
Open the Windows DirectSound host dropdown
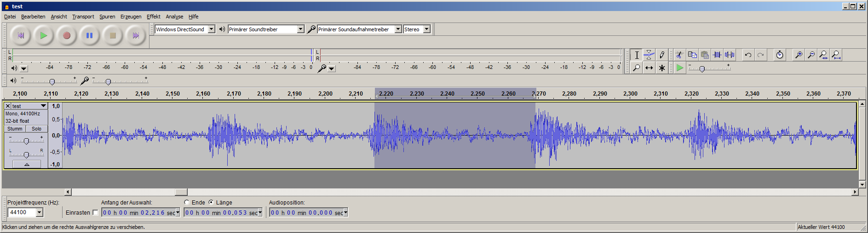(x=211, y=29)
